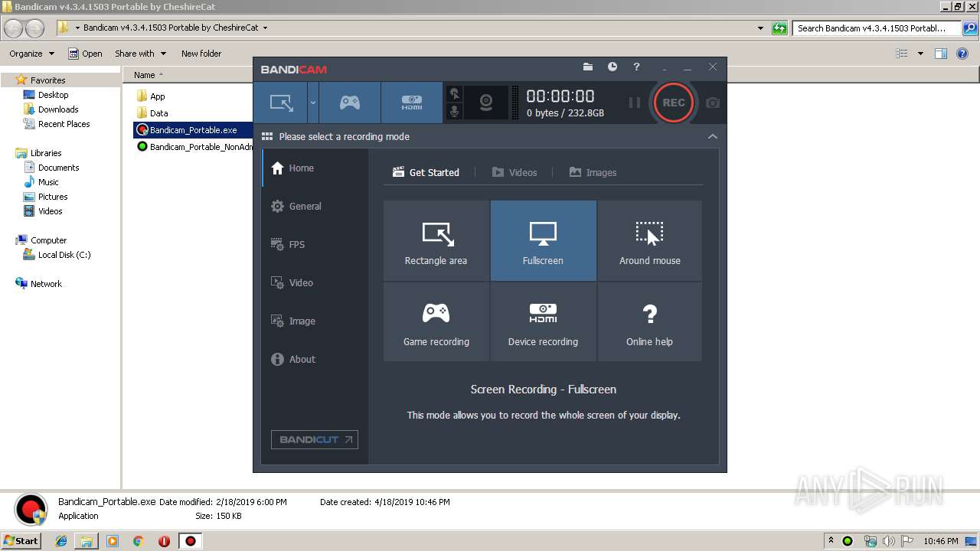
Task: Click Open button in Explorer toolbar
Action: click(85, 54)
